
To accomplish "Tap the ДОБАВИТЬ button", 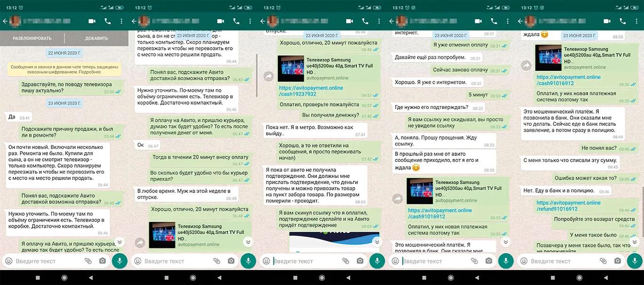I will [96, 38].
